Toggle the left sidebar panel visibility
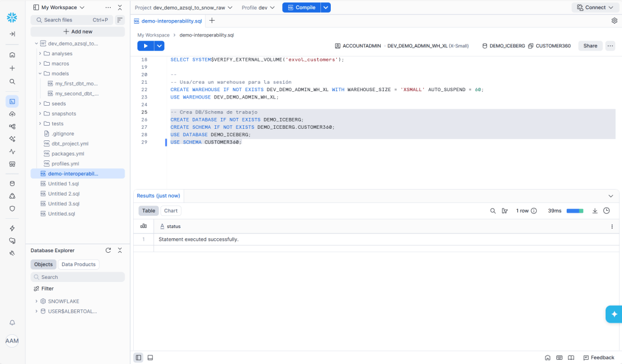This screenshot has height=364, width=622. click(x=139, y=357)
